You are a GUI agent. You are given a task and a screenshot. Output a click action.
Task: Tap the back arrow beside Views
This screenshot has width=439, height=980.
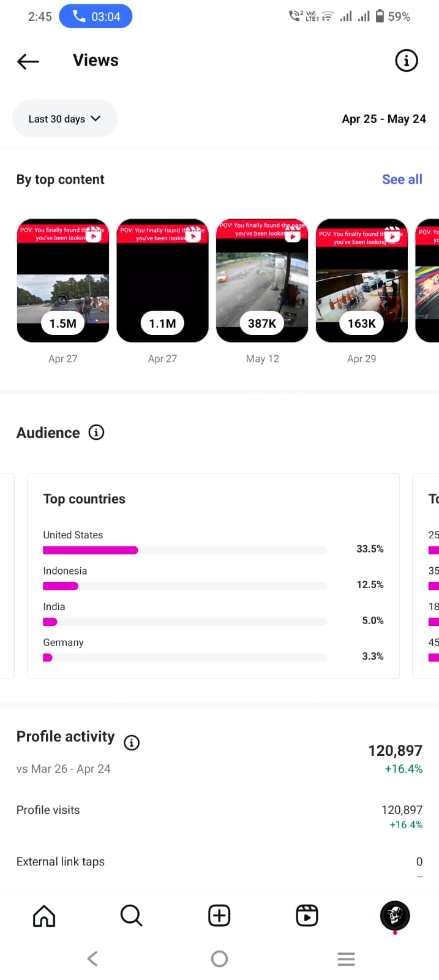(x=28, y=61)
